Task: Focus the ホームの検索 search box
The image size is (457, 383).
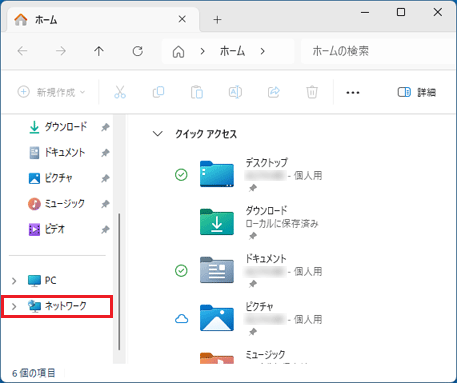Action: pos(378,51)
